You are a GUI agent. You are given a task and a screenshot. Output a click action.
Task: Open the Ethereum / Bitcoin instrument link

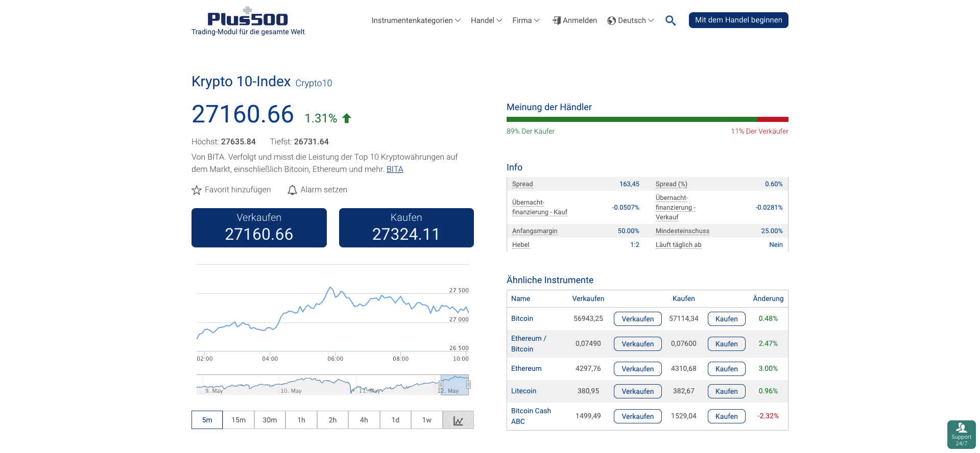tap(529, 344)
